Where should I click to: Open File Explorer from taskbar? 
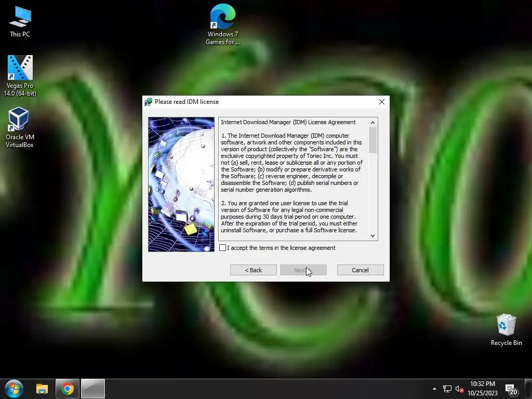coord(42,389)
